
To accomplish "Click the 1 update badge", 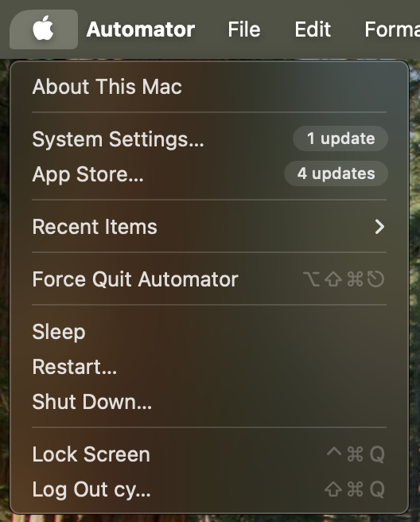I will [x=340, y=138].
